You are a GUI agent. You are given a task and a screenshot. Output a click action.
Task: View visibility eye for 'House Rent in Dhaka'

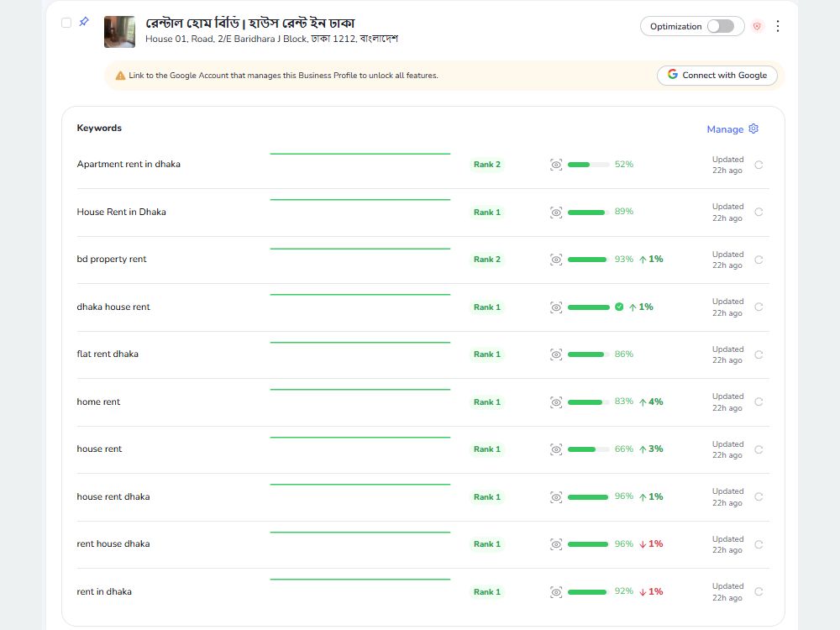click(x=556, y=213)
